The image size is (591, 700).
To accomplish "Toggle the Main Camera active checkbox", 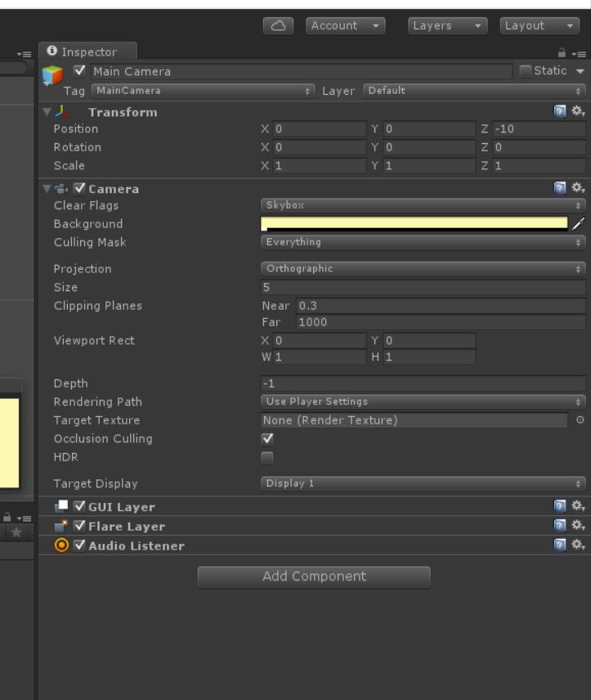I will 79,71.
